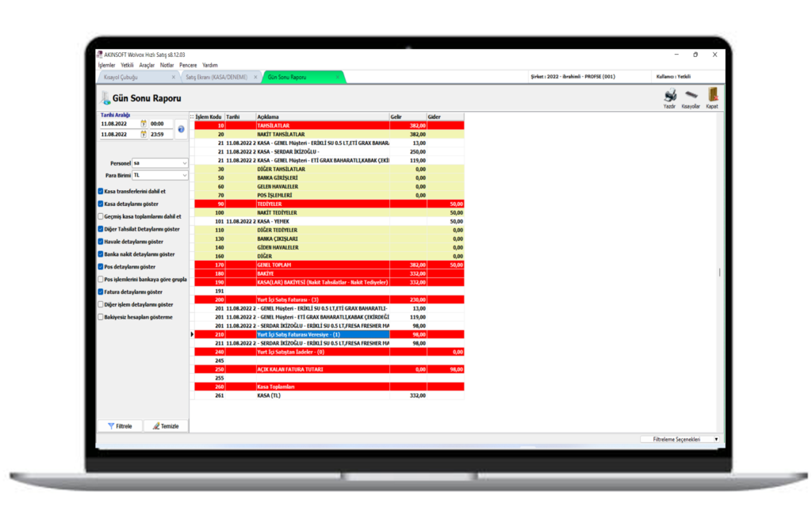Open the İşlemler menu
The image size is (812, 515).
(106, 65)
